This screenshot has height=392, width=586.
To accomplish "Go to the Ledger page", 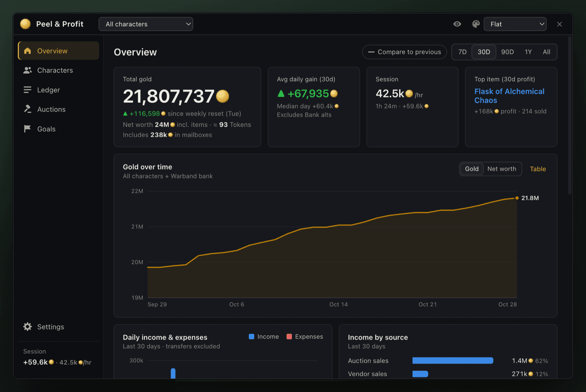I will click(58, 90).
